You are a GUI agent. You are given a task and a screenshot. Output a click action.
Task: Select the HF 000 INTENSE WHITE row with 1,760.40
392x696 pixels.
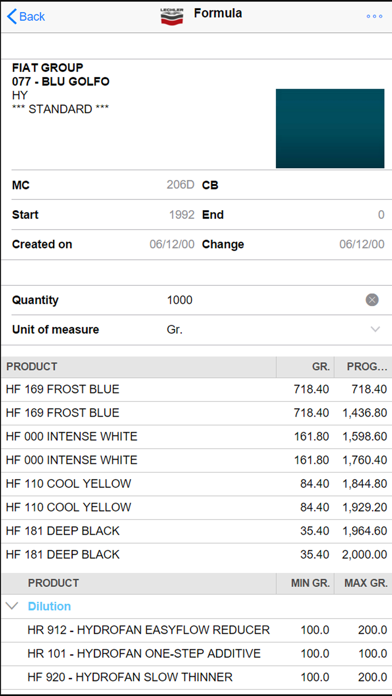196,460
